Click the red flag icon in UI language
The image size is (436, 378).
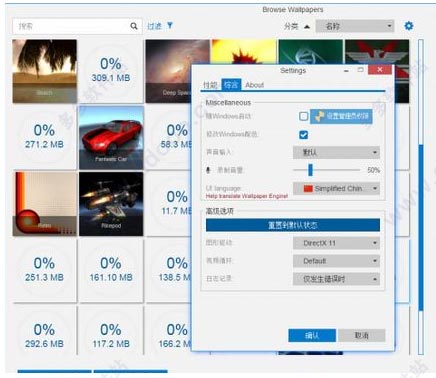[x=308, y=189]
